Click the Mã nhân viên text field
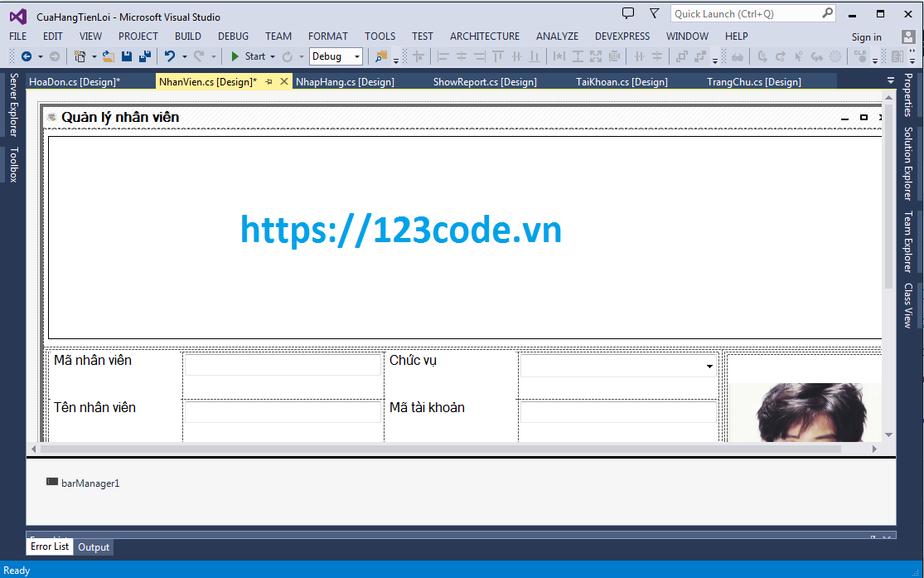This screenshot has width=924, height=578. click(282, 365)
